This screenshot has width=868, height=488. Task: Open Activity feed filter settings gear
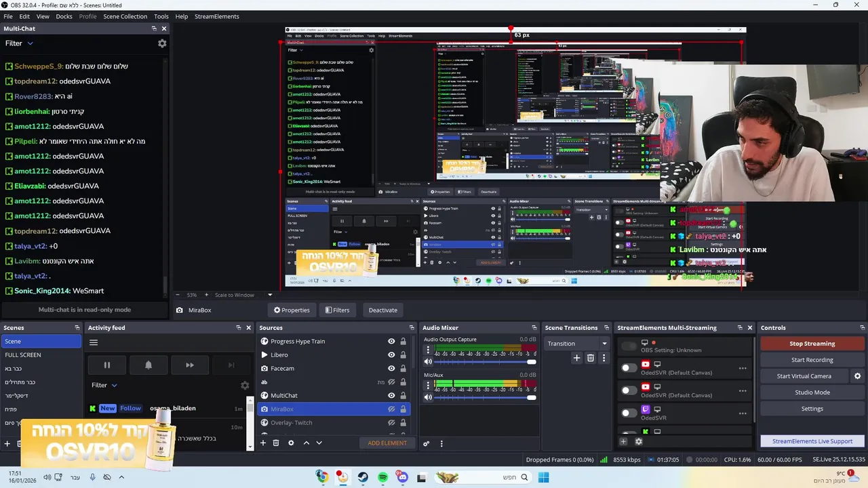[245, 385]
